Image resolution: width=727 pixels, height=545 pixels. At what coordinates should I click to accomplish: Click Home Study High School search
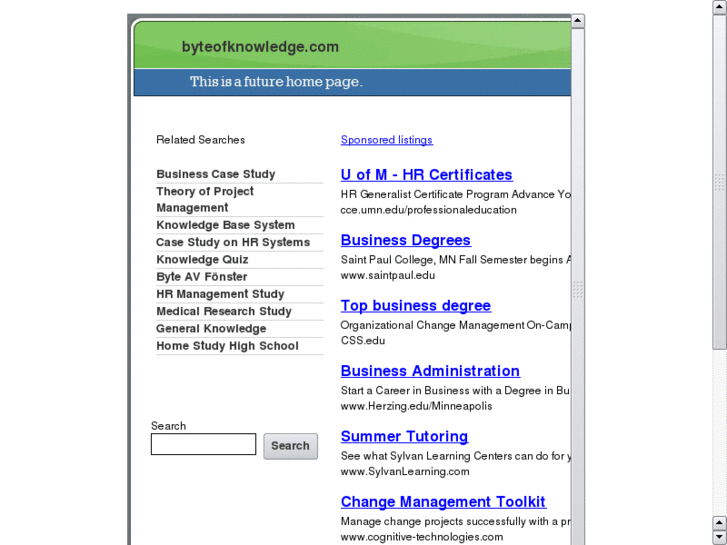[x=227, y=346]
